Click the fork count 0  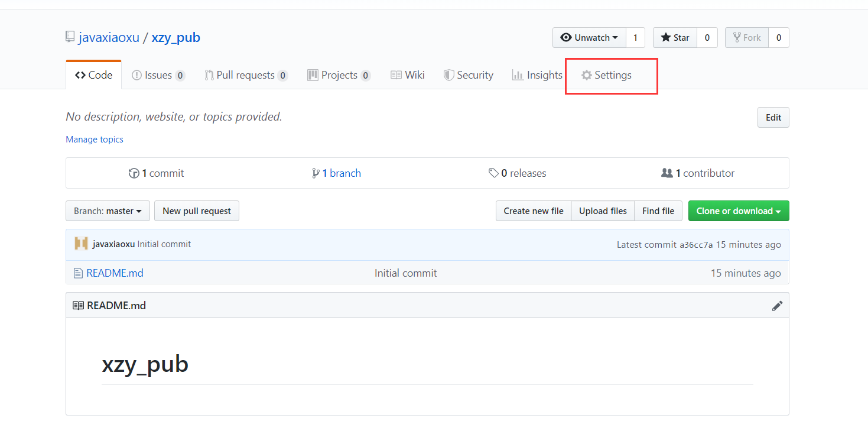click(x=779, y=37)
